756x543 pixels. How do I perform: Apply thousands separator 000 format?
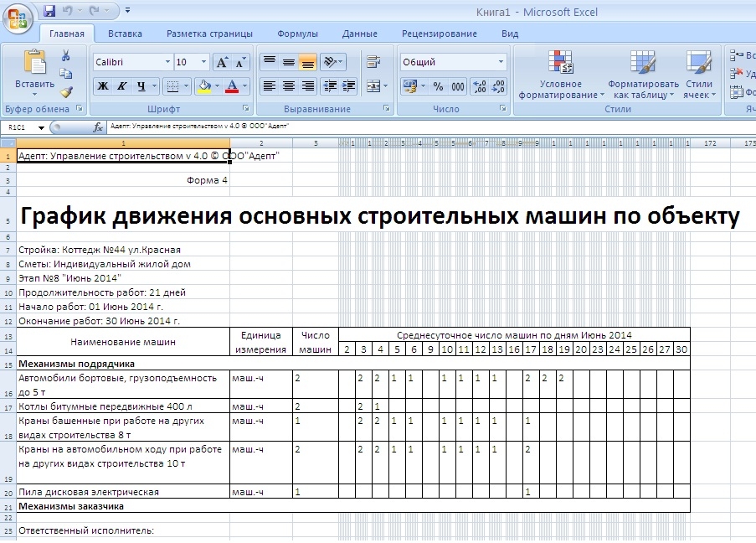457,86
